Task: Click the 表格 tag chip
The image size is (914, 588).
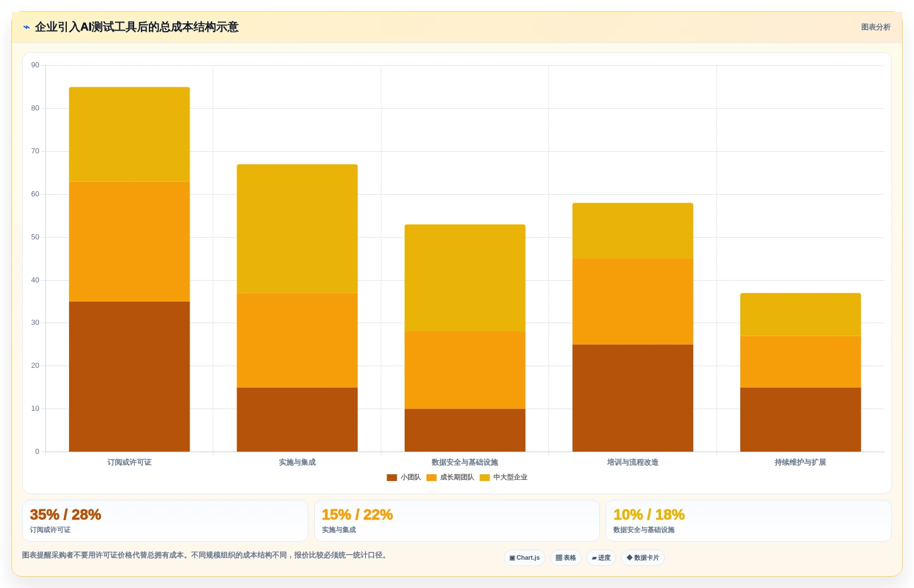Action: point(566,557)
